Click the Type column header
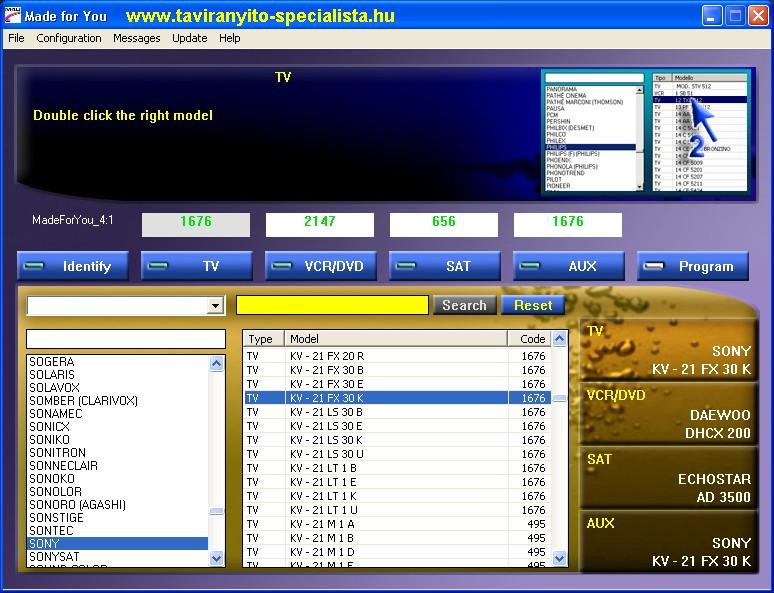Viewport: 774px width, 593px height. pyautogui.click(x=264, y=339)
